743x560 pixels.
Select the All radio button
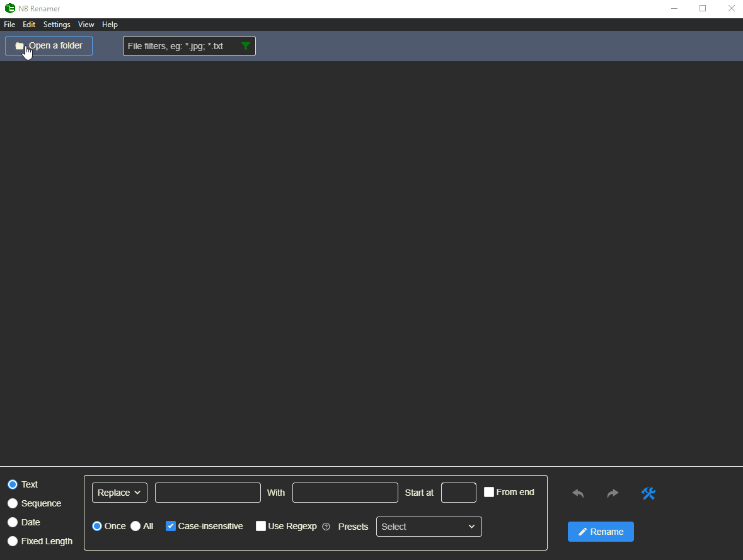(x=135, y=526)
